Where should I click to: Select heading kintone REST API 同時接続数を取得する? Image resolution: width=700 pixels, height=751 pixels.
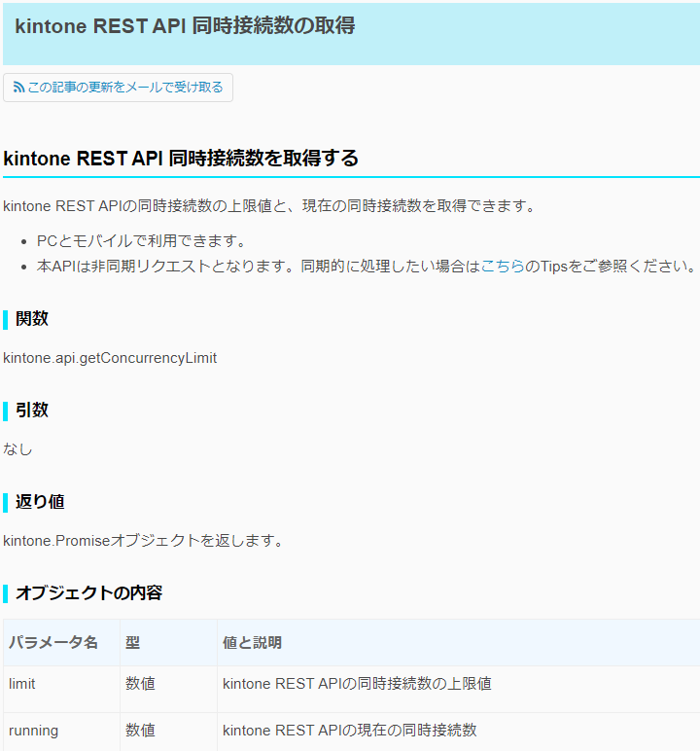click(x=181, y=158)
